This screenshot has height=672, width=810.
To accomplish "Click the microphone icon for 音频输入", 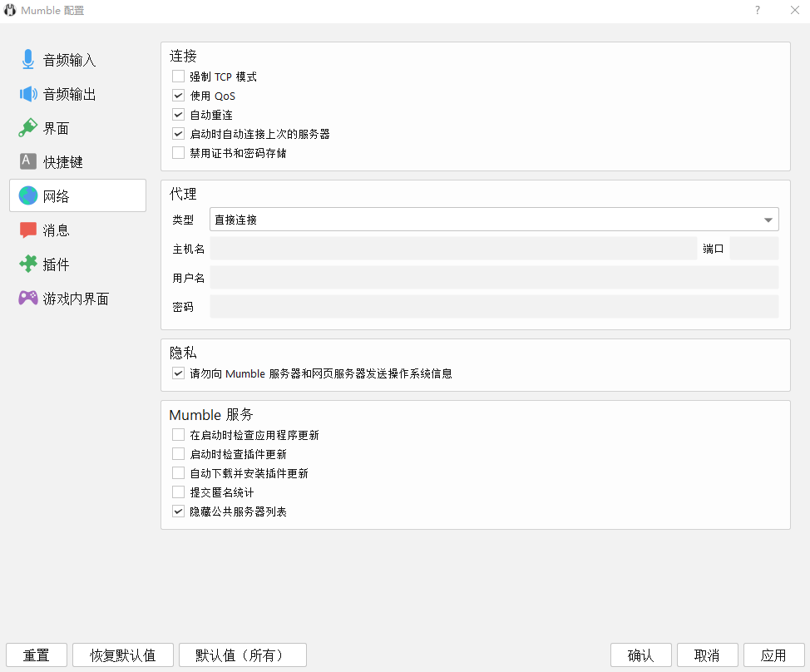I will [28, 60].
